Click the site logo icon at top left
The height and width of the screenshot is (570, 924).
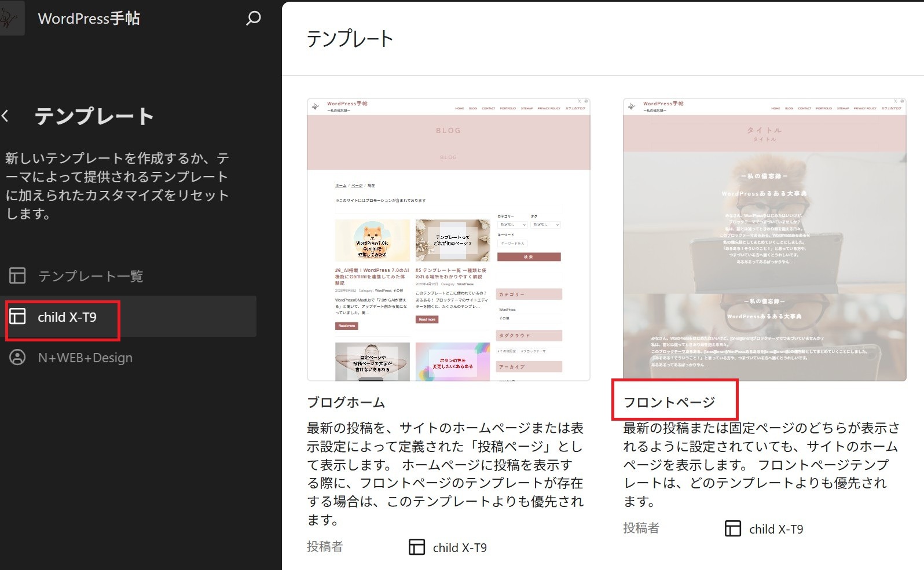[x=12, y=18]
